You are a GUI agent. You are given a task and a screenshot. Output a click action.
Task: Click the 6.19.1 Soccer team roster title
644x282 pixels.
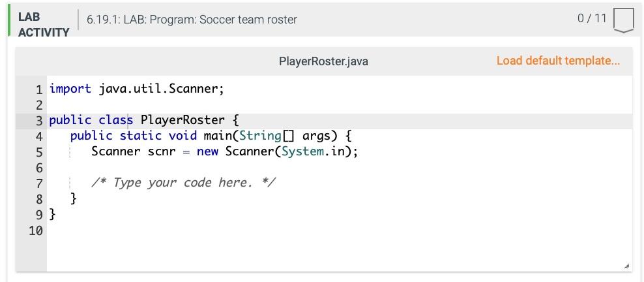pos(192,20)
